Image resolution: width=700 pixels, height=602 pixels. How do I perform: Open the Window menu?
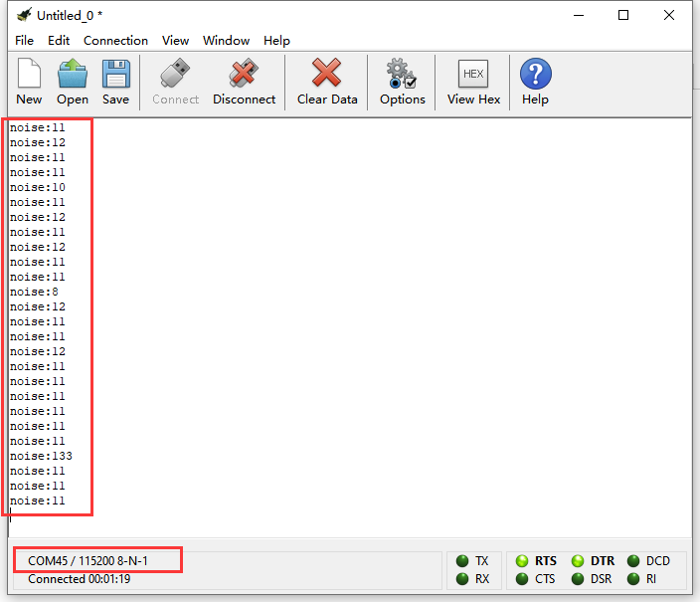tap(226, 41)
